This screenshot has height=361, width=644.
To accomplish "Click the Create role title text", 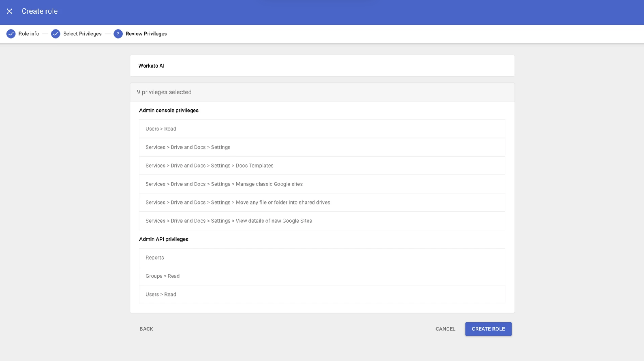I will (x=40, y=11).
